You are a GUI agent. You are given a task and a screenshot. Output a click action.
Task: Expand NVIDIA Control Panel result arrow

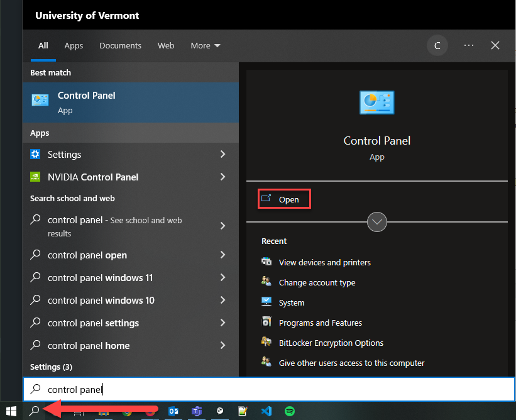[223, 177]
